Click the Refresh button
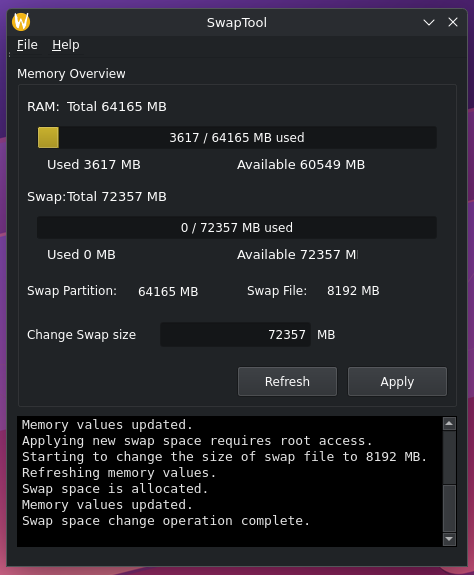474x575 pixels. tap(287, 381)
